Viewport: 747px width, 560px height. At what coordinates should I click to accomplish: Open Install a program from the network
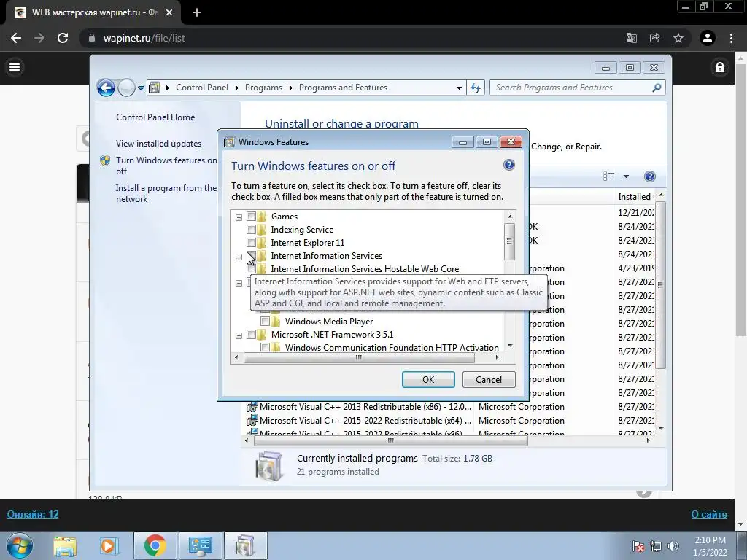(166, 193)
